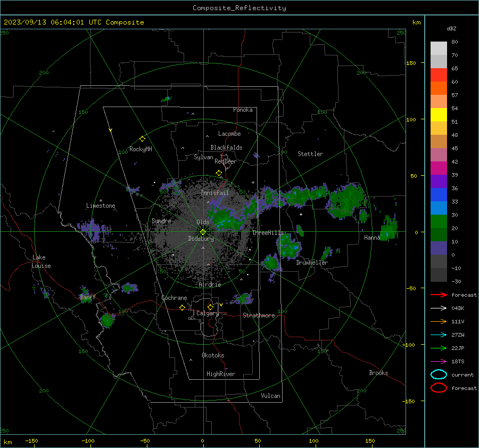Select the magenta 42 dBZ color swatch

(x=439, y=168)
